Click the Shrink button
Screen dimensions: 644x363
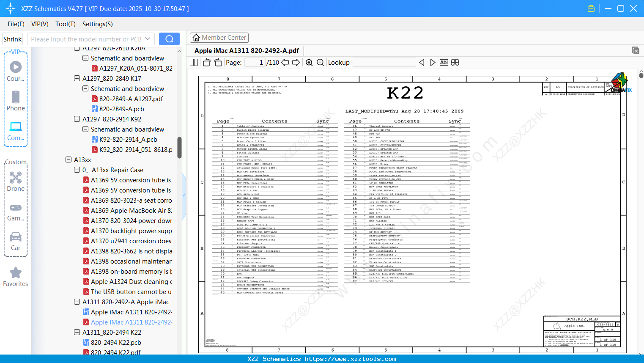click(12, 39)
